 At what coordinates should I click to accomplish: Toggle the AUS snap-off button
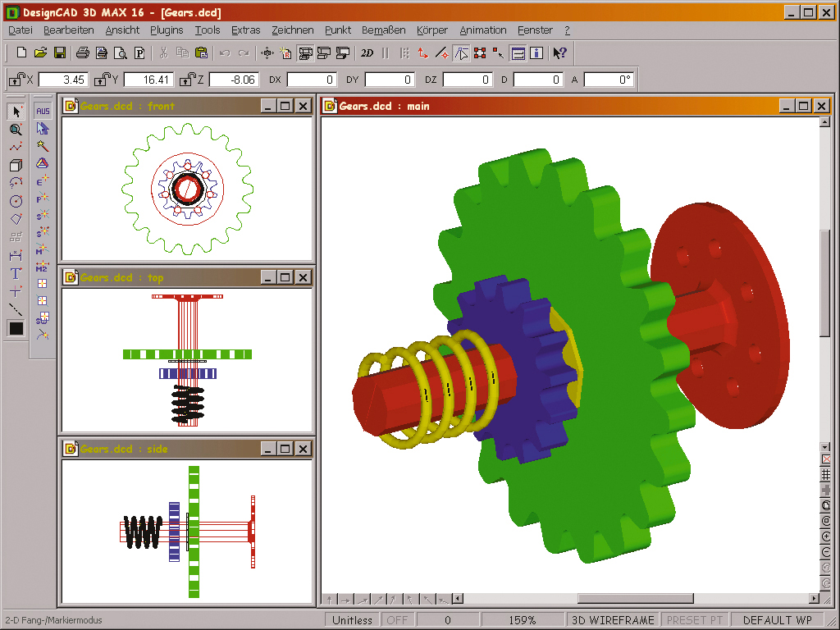pos(43,110)
